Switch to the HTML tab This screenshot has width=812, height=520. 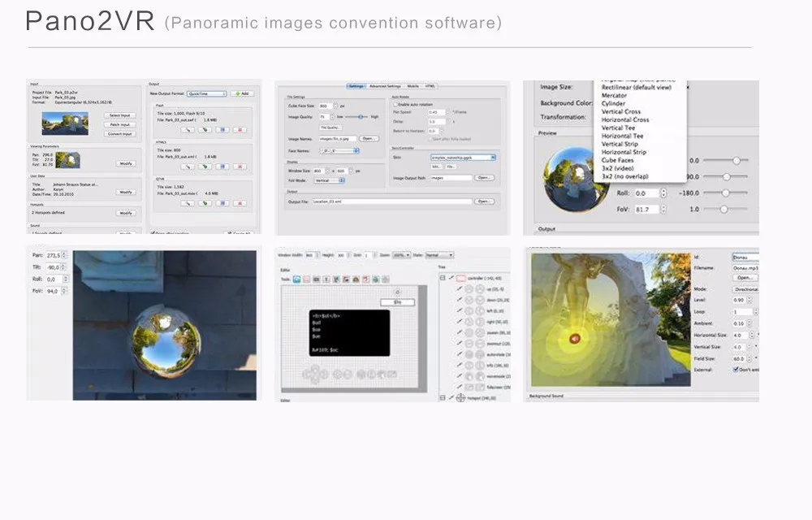coord(430,86)
